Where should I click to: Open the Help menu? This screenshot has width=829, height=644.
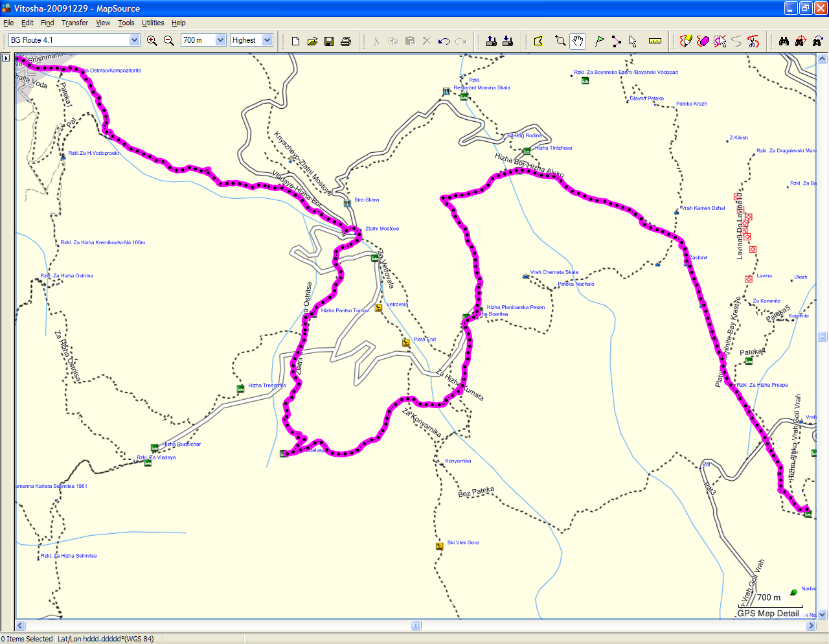[178, 23]
